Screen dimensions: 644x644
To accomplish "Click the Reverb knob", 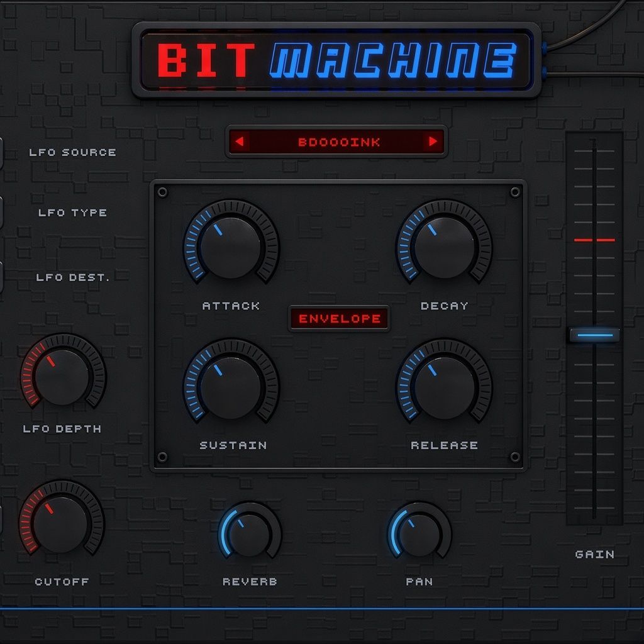I will [x=249, y=536].
